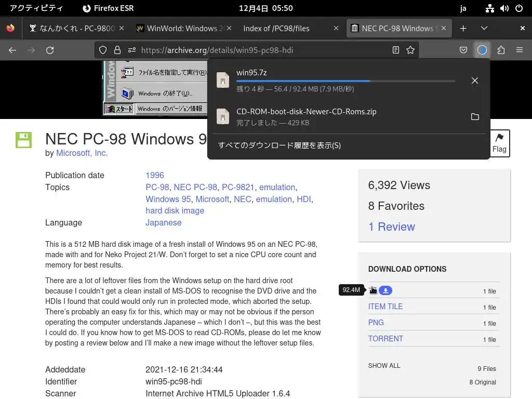Go back to the previous page
The height and width of the screenshot is (399, 532).
click(12, 50)
